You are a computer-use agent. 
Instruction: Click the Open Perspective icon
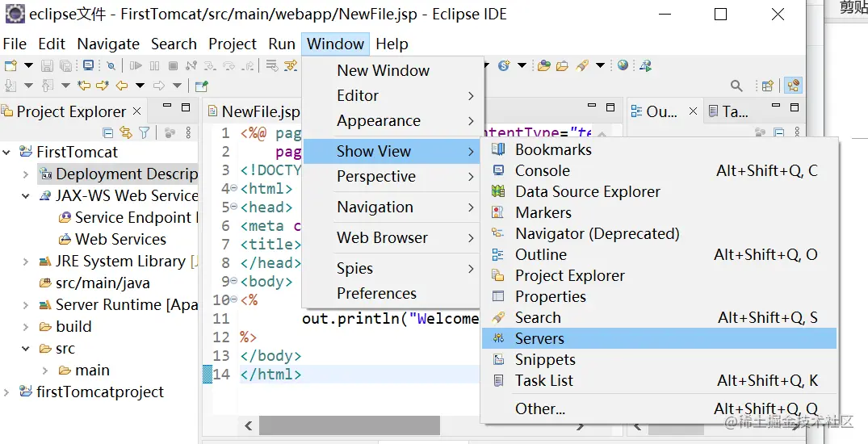tap(768, 86)
